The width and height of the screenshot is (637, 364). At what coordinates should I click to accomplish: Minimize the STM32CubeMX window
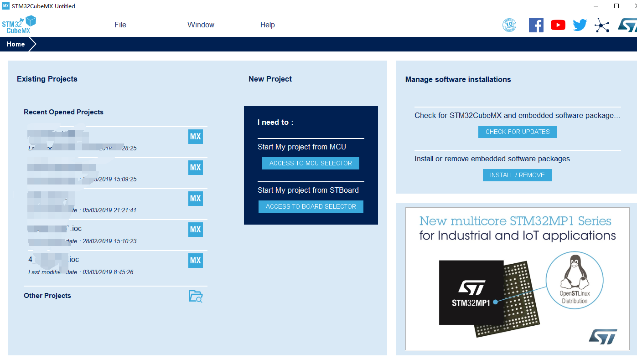point(596,6)
